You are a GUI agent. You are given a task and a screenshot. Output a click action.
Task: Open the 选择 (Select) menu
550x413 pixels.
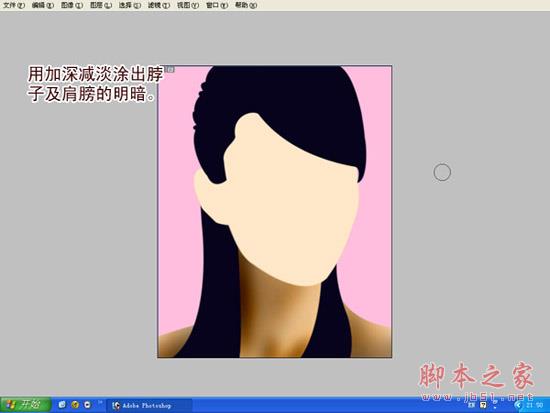tap(130, 5)
